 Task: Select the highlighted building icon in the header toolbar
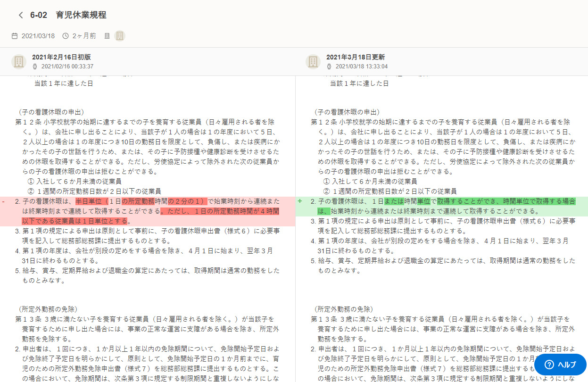pos(119,35)
